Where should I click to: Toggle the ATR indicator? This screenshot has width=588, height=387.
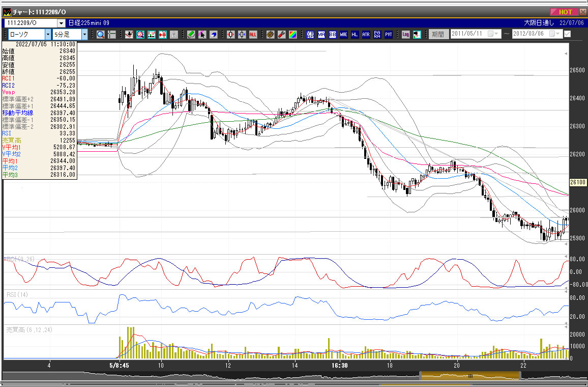click(366, 35)
